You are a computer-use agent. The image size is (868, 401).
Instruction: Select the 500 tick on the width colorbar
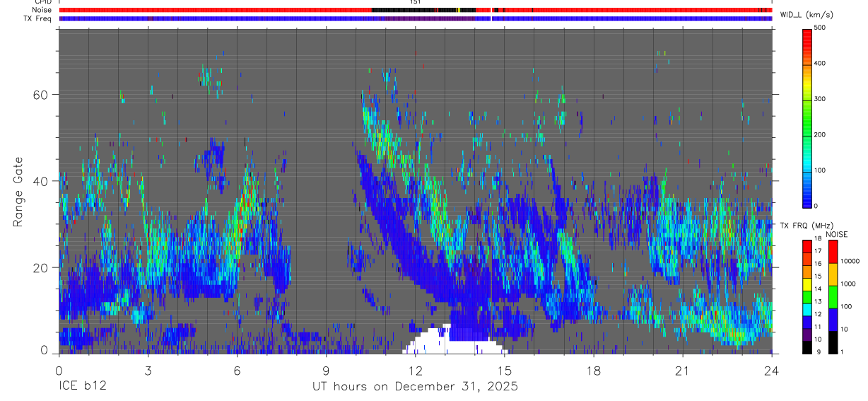tap(820, 28)
